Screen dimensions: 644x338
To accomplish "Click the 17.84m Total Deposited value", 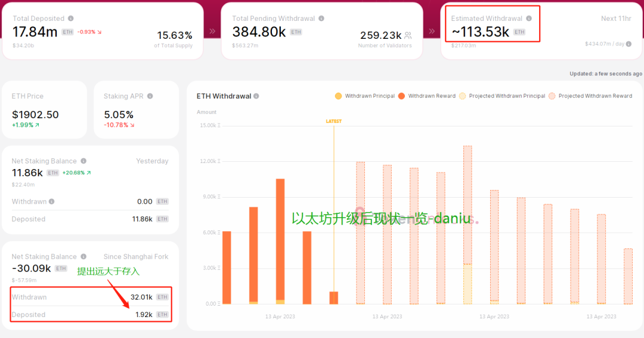I will pos(35,32).
